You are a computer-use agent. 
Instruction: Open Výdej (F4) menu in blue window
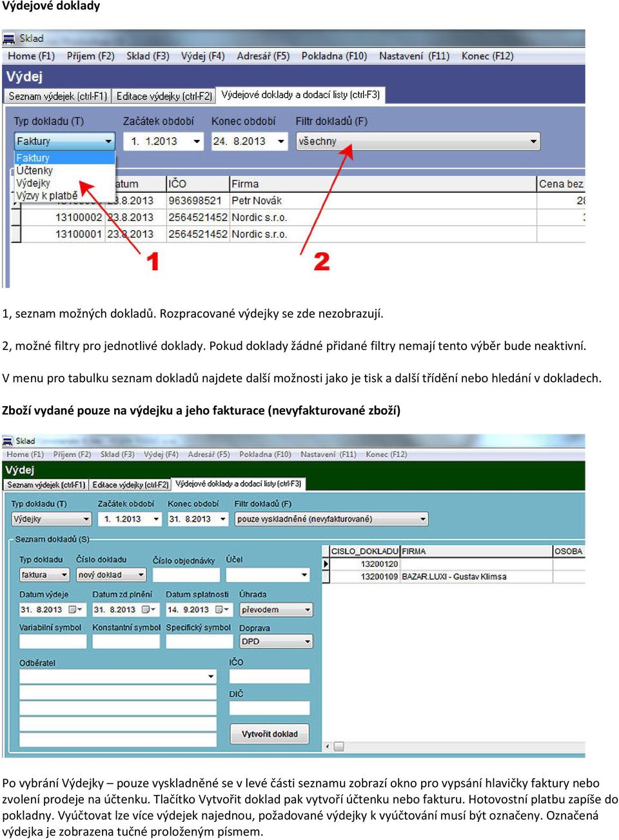click(x=202, y=56)
